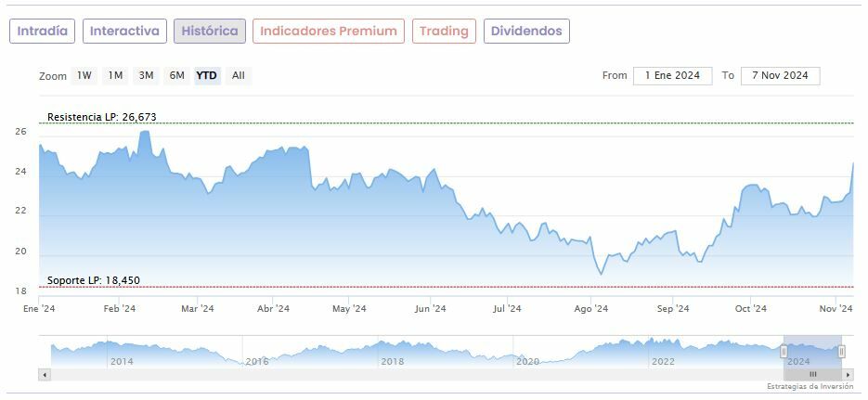Open the Intradía tab
Screen dimensions: 868x400
pos(43,32)
